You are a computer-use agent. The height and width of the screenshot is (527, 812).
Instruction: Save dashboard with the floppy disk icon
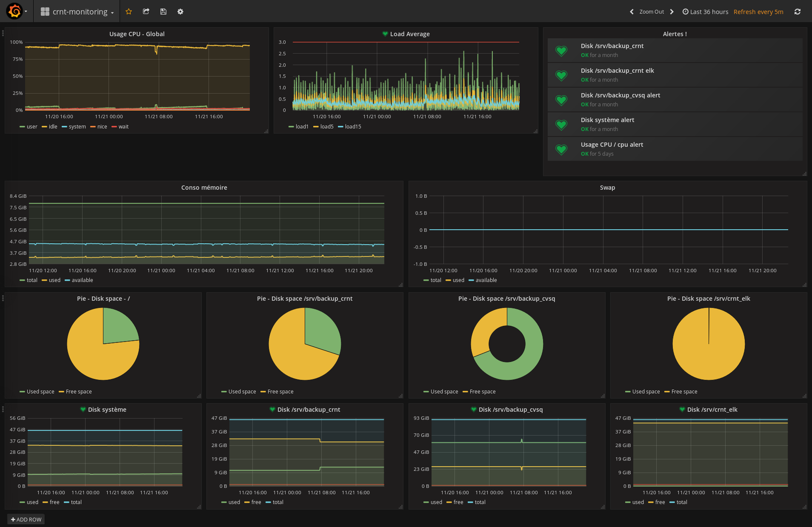tap(163, 11)
